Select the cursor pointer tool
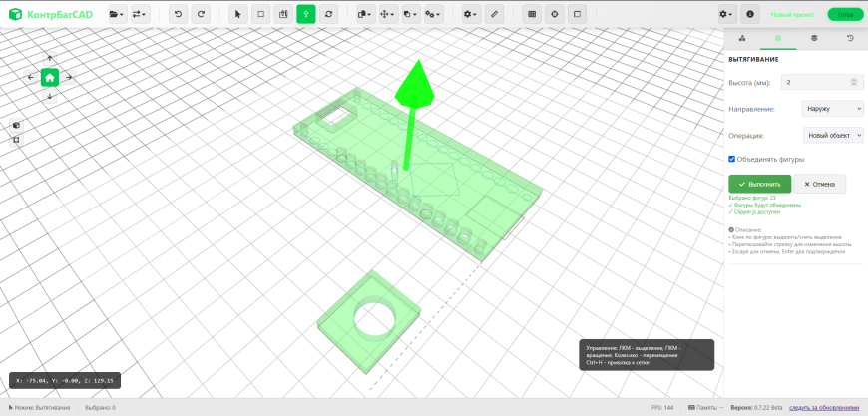The height and width of the screenshot is (416, 868). (x=238, y=14)
